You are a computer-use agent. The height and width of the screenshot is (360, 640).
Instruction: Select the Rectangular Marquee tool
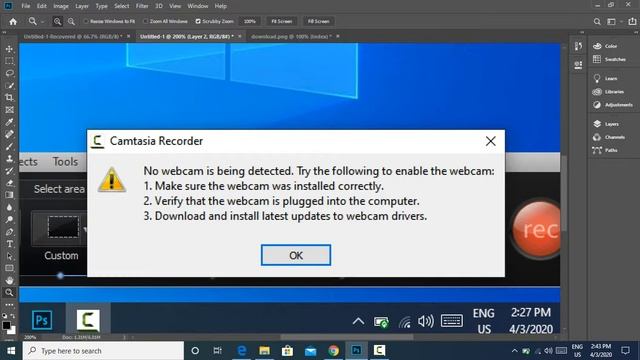click(x=9, y=61)
